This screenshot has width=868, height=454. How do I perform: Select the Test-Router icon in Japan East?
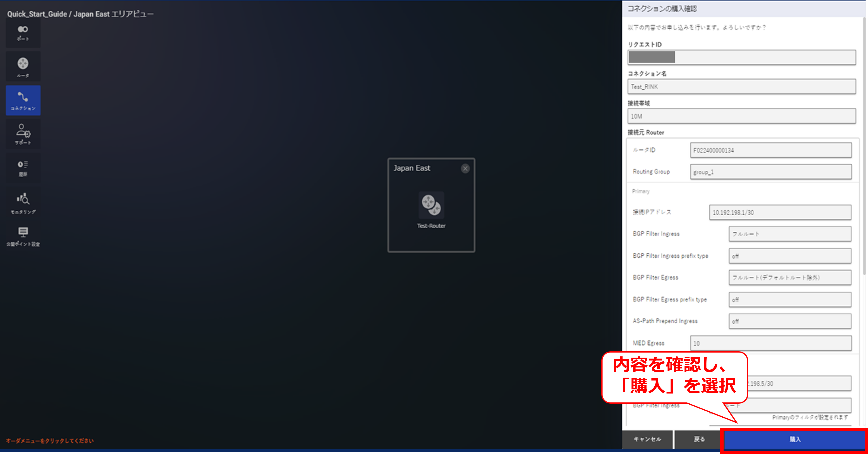431,205
